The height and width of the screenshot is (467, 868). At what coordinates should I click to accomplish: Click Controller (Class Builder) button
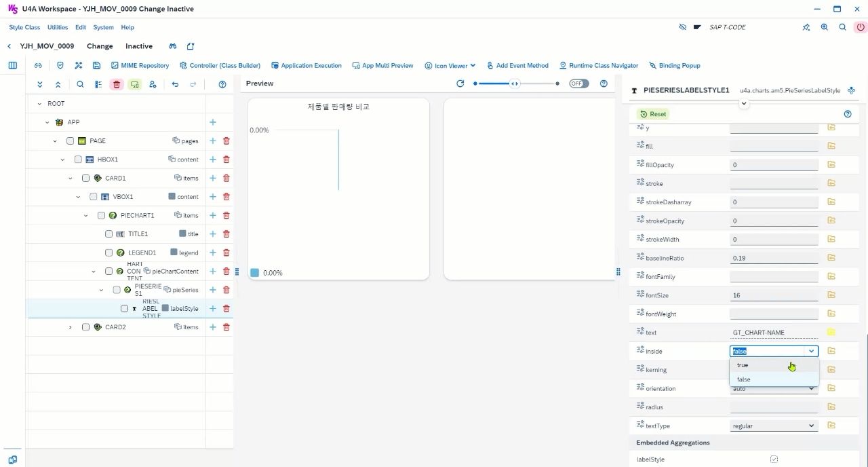coord(220,66)
